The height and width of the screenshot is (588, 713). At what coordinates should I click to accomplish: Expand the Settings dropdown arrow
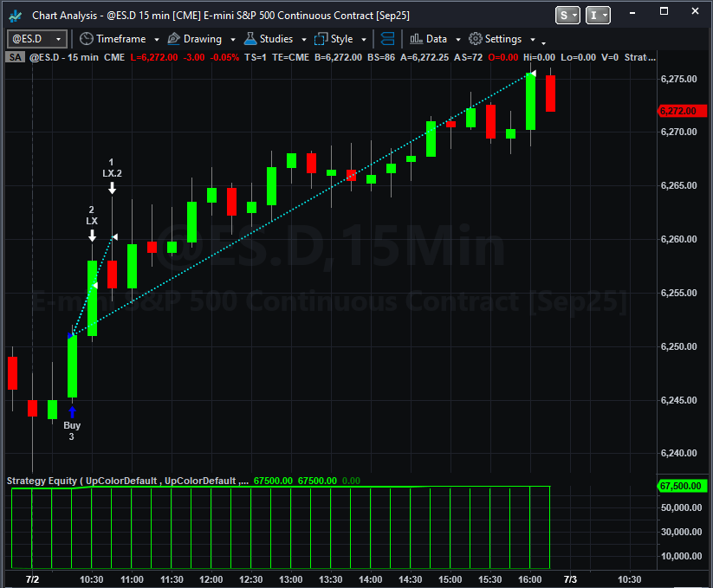(x=533, y=40)
